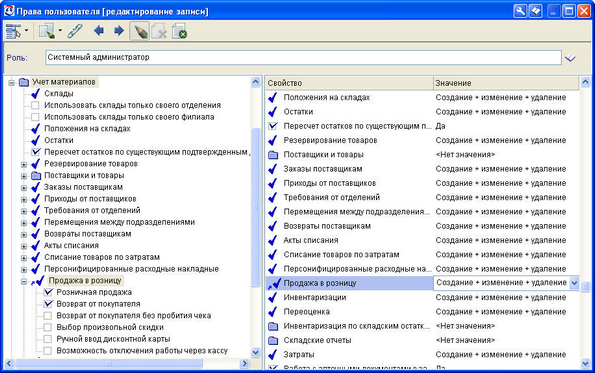The image size is (595, 373).
Task: Click the cancel changes document icon
Action: click(x=179, y=31)
